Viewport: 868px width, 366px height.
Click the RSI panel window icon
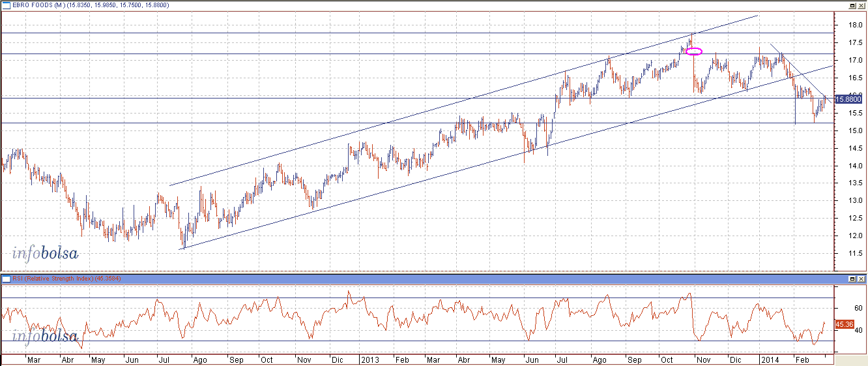[x=6, y=279]
